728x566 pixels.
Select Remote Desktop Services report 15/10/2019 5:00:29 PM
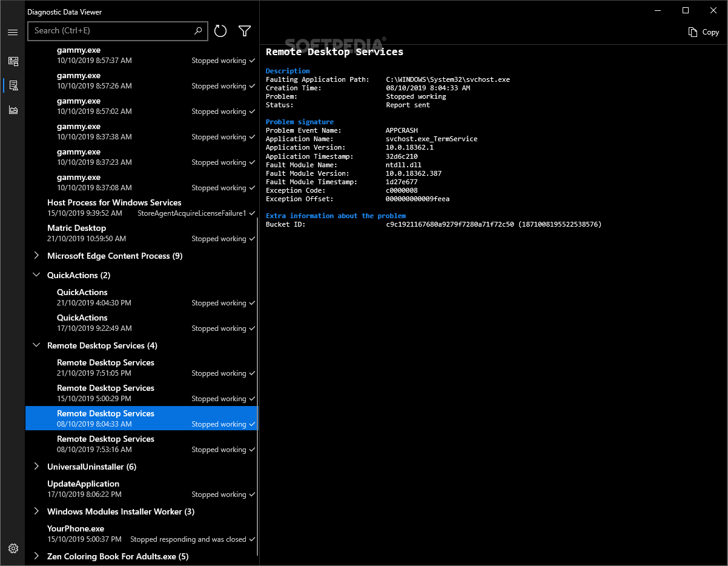coord(142,393)
